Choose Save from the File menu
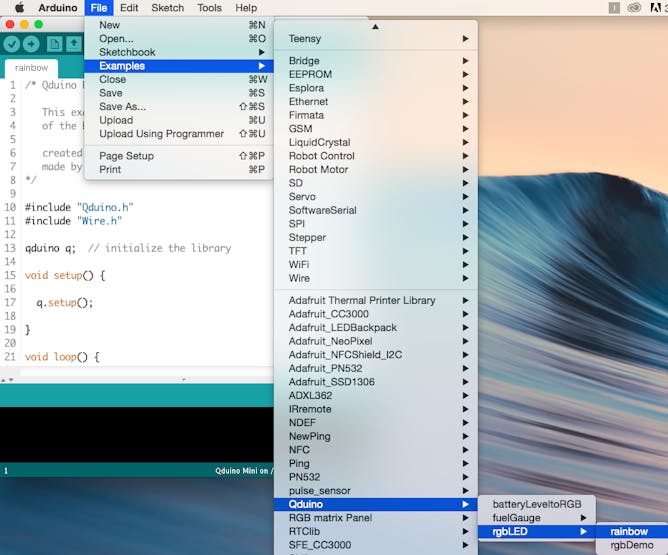 [179, 93]
